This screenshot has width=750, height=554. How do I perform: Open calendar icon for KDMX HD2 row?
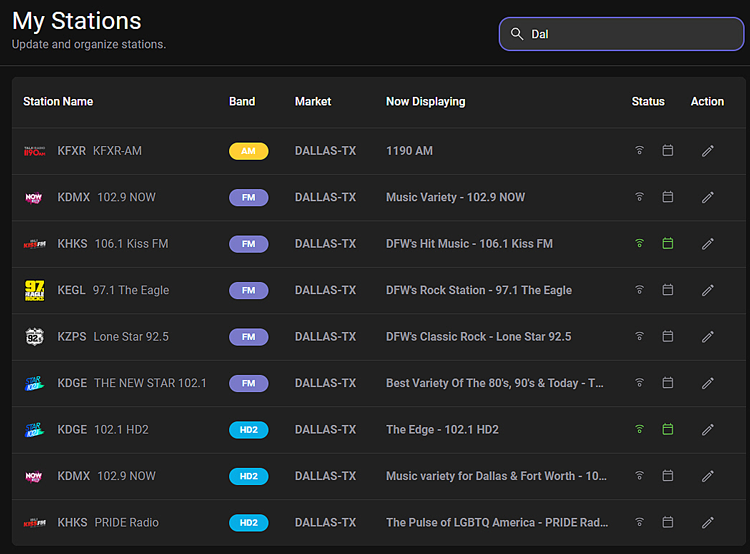[668, 476]
